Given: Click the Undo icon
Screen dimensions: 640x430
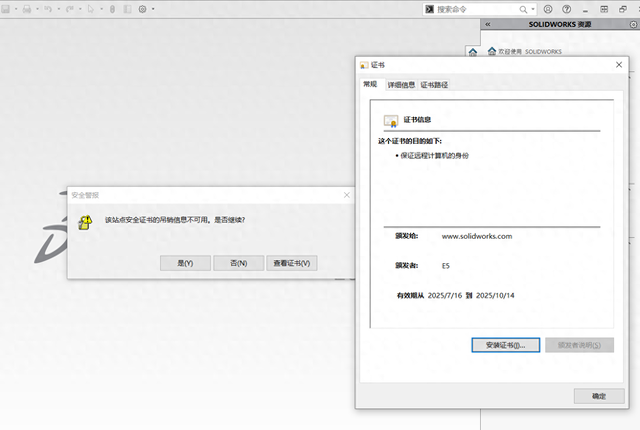Looking at the screenshot, I should point(48,9).
